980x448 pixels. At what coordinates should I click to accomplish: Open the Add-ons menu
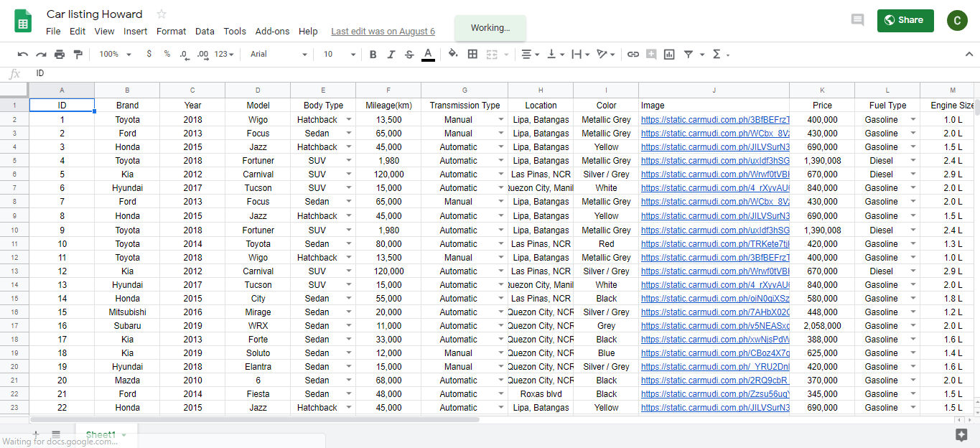click(272, 32)
